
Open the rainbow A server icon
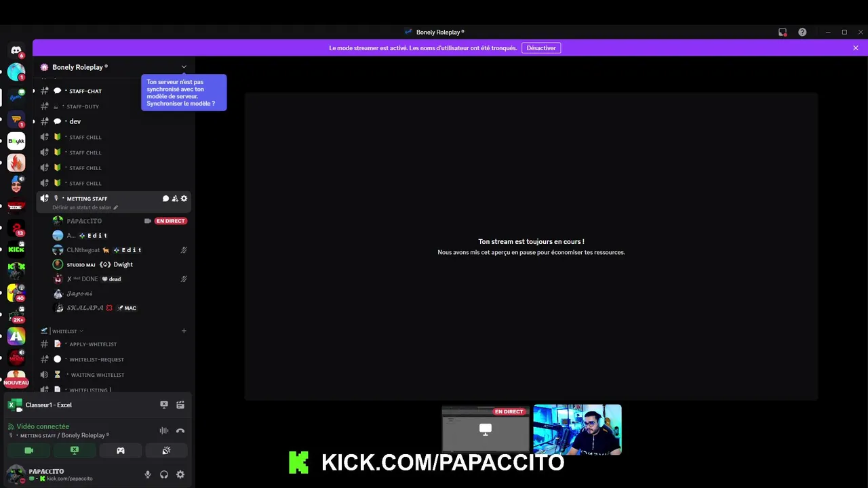[x=16, y=336]
